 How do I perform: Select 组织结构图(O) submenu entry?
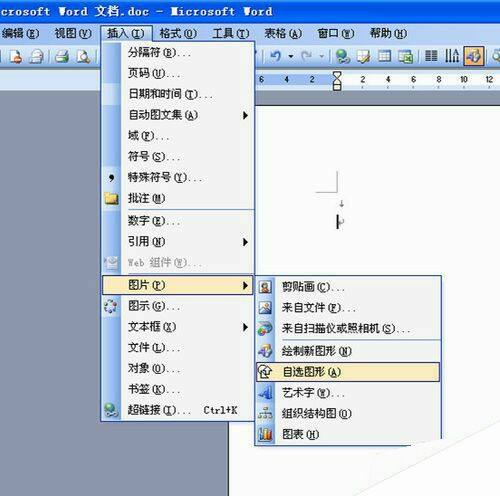348,413
